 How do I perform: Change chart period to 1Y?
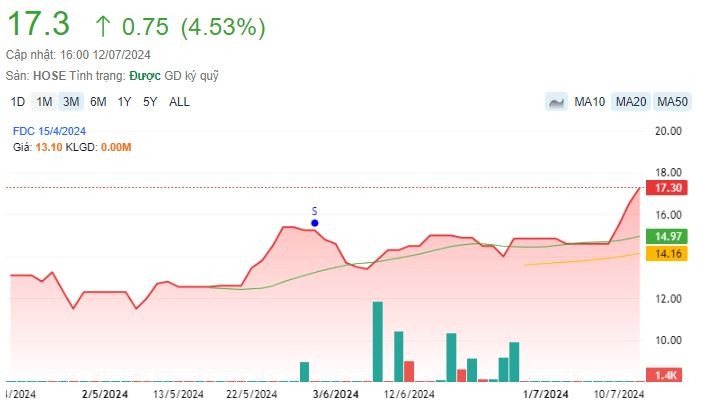124,101
